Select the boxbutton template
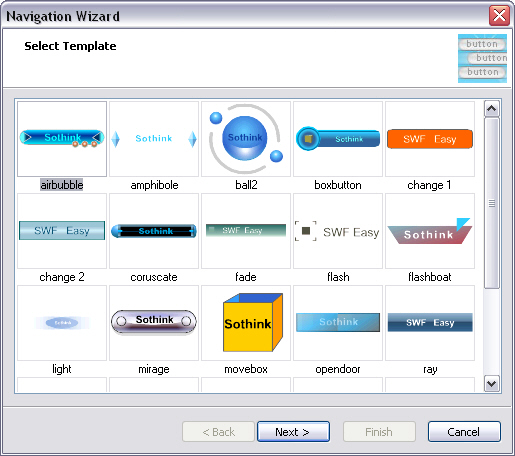 338,139
